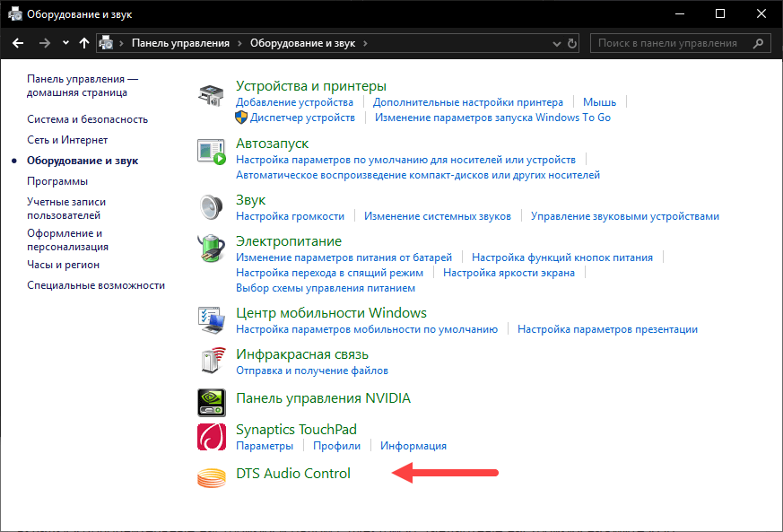Expand chevron after Оборудование и звук breadcrumb
Screen dimensions: 783x532
pyautogui.click(x=365, y=43)
